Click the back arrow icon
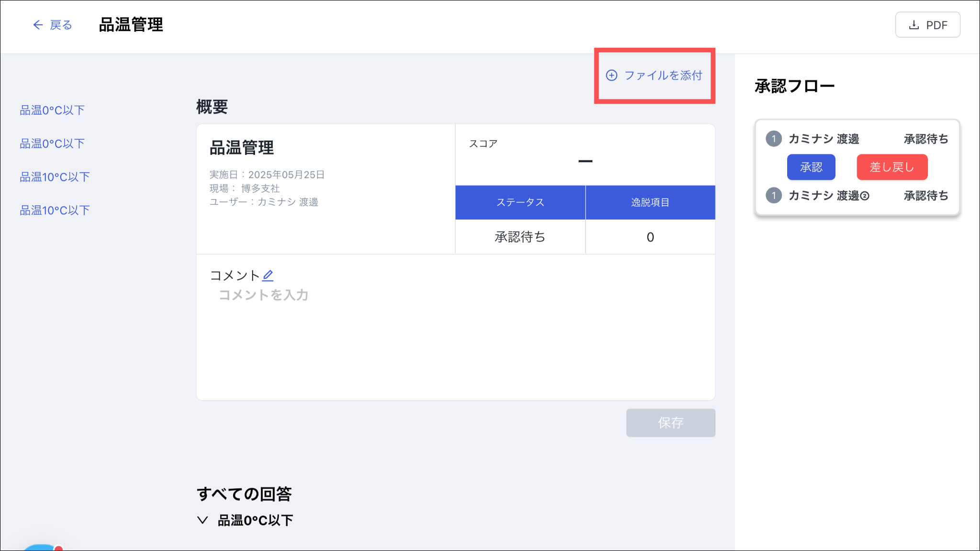 coord(38,25)
